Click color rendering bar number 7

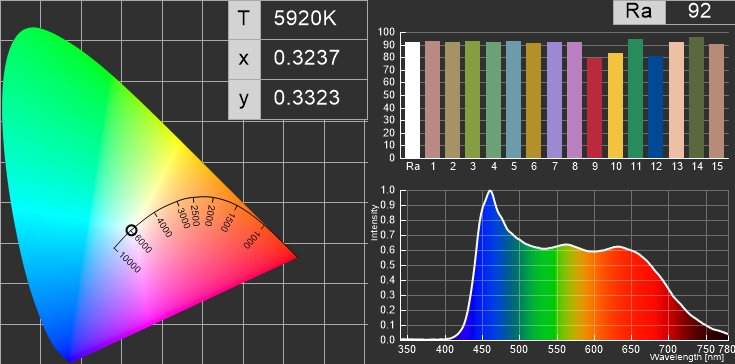555,100
